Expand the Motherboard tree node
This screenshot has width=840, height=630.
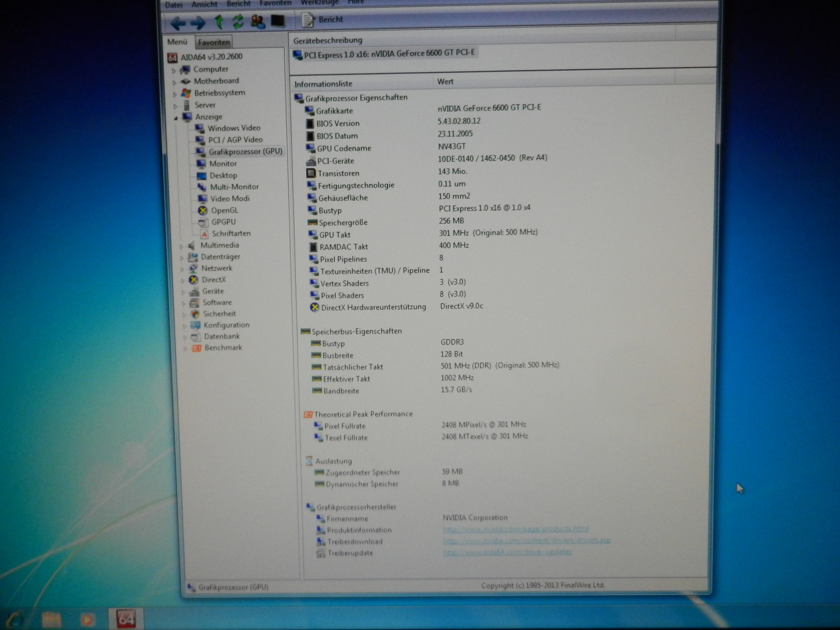174,81
